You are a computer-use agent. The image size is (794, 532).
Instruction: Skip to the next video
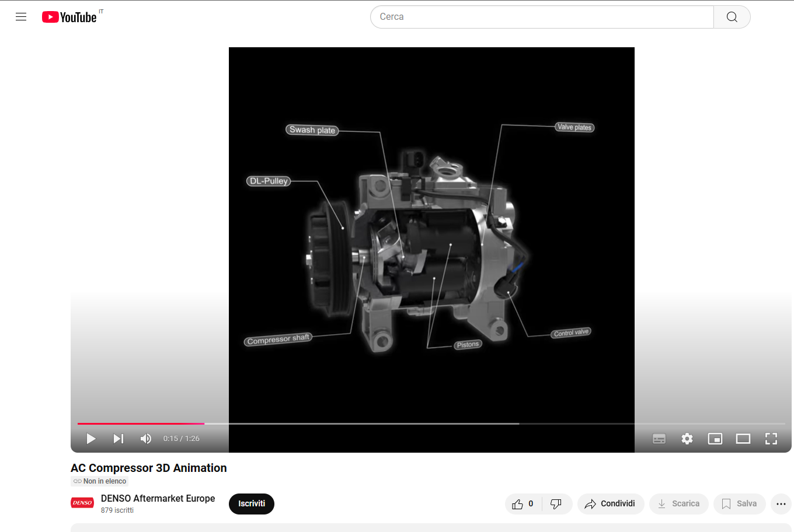(x=119, y=439)
